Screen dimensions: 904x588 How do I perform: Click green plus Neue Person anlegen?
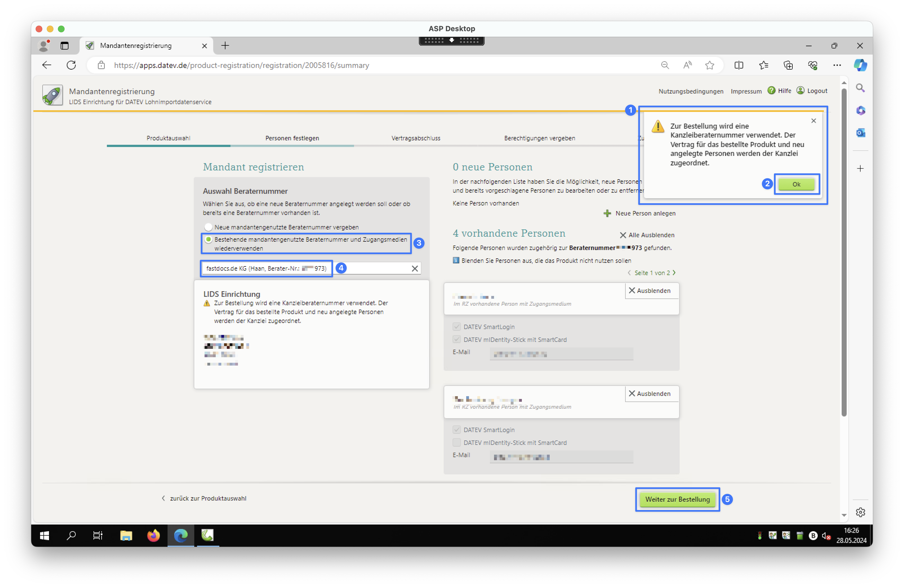(607, 214)
